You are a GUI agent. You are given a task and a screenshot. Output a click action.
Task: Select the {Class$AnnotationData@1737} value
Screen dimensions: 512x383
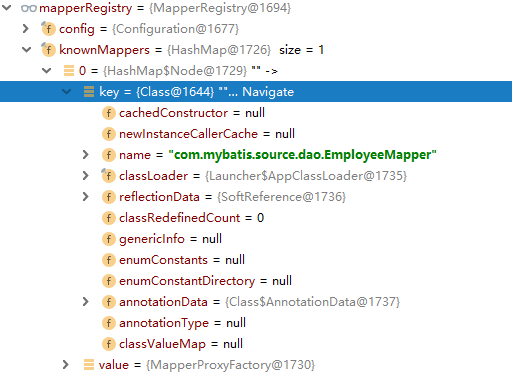coord(312,302)
